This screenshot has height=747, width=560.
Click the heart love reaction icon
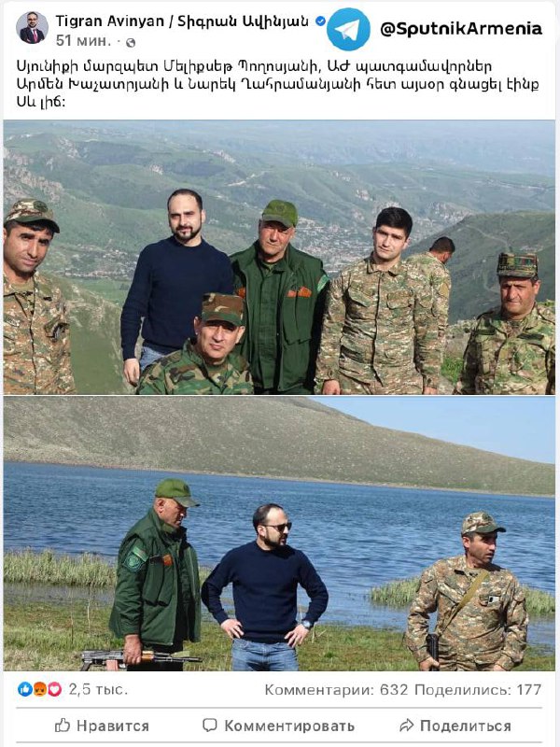pos(54,689)
